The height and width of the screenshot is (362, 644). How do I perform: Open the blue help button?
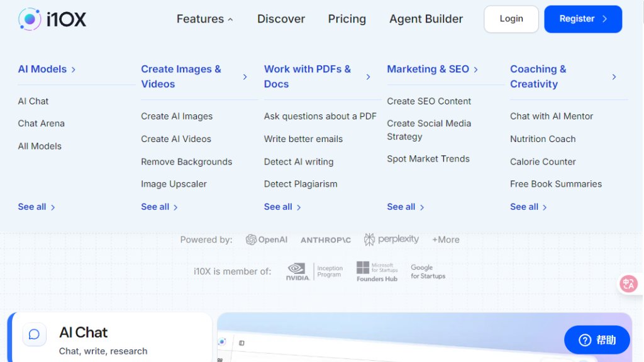tap(597, 340)
